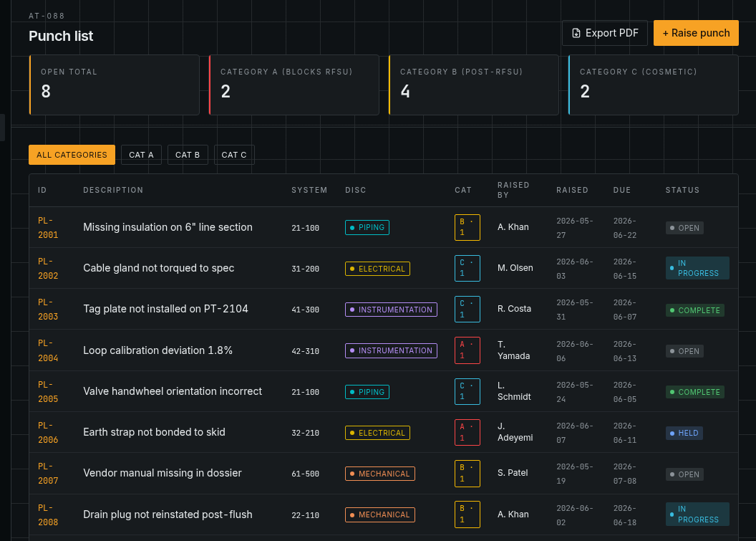The image size is (756, 541).
Task: Raise a new punch item
Action: (x=696, y=33)
